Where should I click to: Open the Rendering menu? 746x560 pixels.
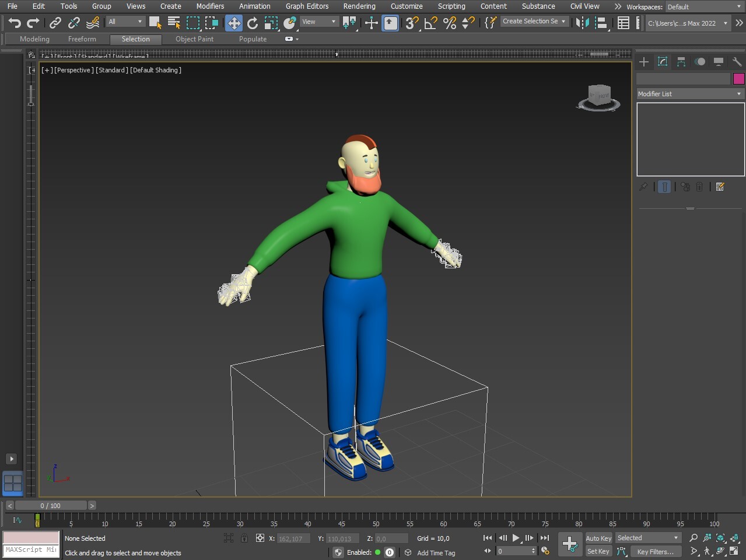click(x=359, y=6)
